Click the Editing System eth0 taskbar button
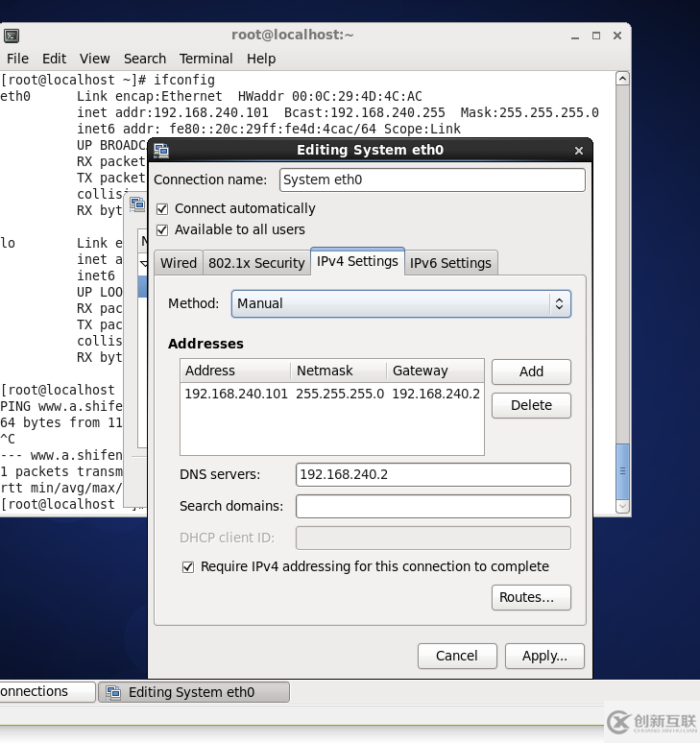Image resolution: width=700 pixels, height=743 pixels. 193,692
